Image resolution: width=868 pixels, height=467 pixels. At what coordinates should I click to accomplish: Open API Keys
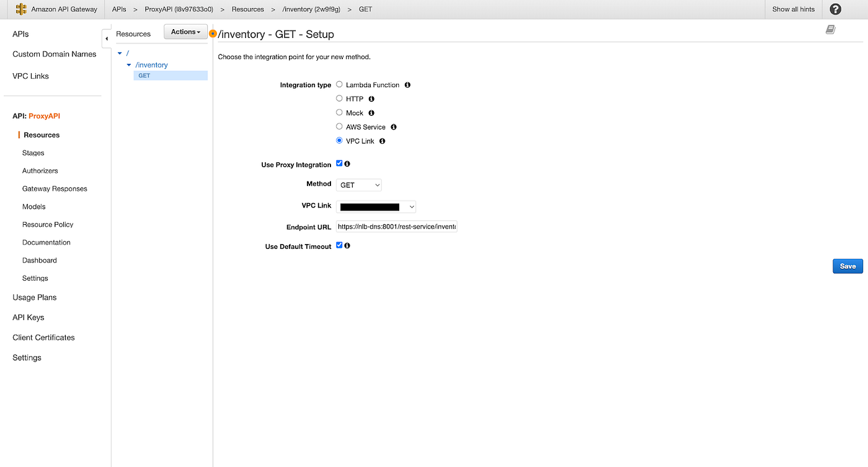point(29,318)
